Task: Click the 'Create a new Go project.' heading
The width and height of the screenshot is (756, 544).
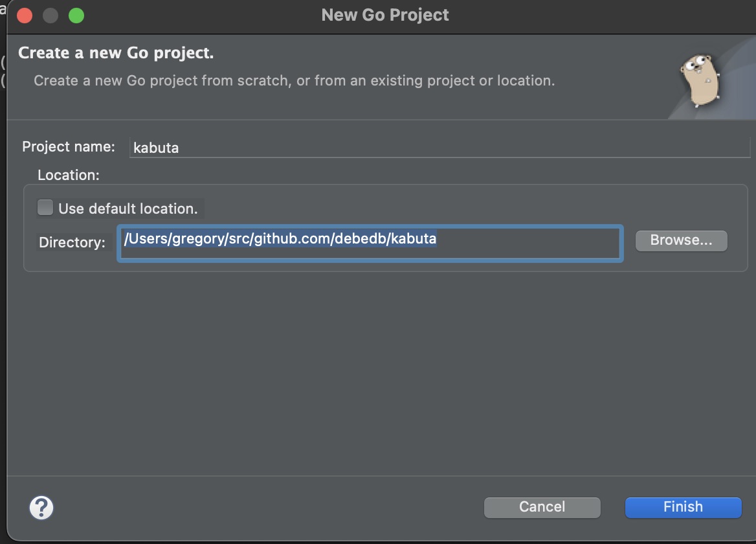Action: (x=116, y=53)
